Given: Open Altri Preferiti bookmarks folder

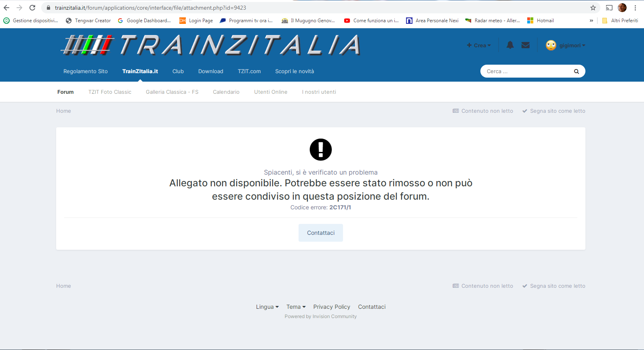Looking at the screenshot, I should 620,21.
